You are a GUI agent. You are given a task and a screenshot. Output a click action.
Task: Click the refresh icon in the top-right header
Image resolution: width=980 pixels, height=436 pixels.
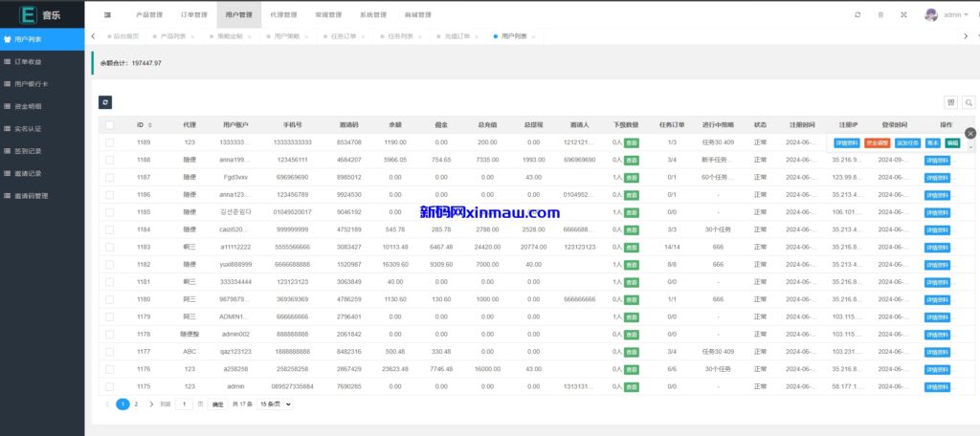[x=857, y=14]
